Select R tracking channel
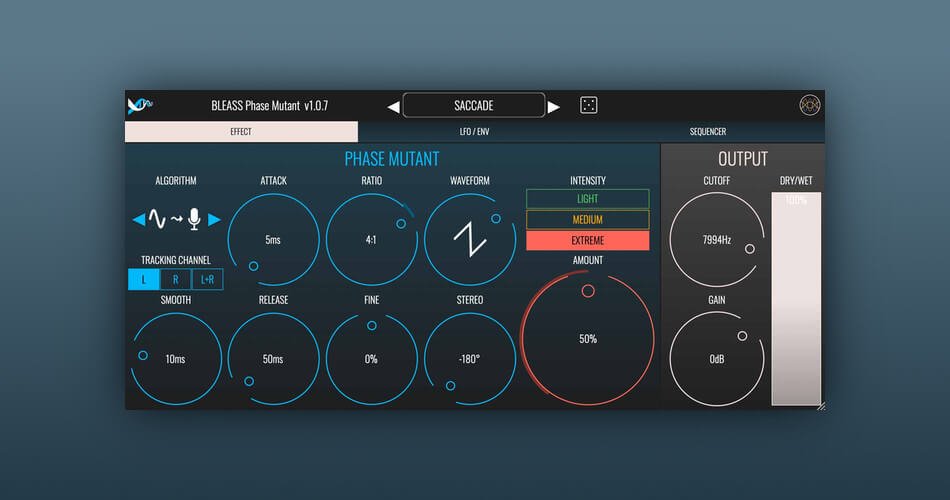Screen dimensions: 950x500 [175, 280]
